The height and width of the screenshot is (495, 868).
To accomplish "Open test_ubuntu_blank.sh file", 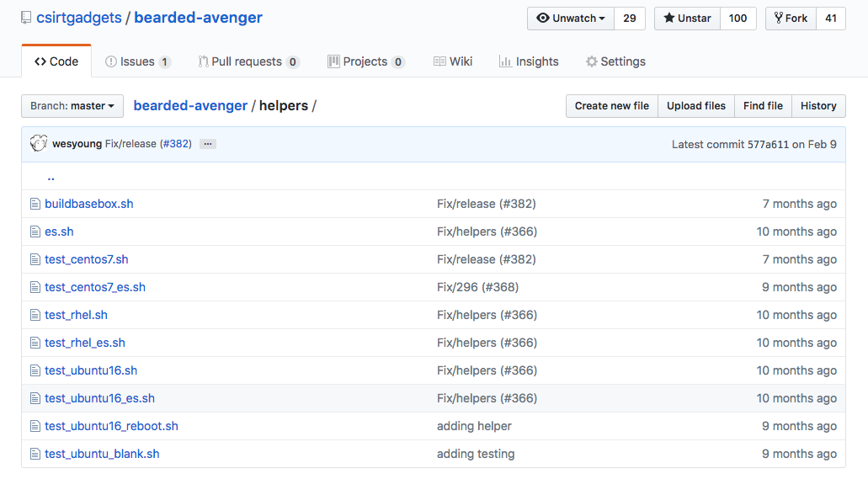I will click(102, 454).
